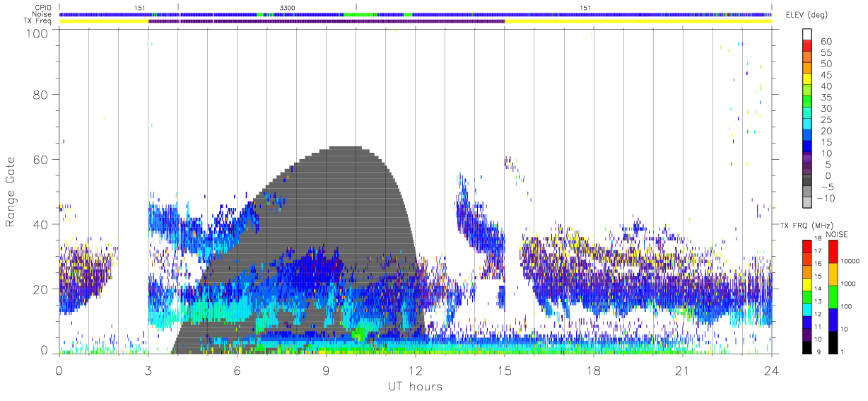This screenshot has height=401, width=868.
Task: Click Range Gate axis tick label 80
Action: [41, 94]
